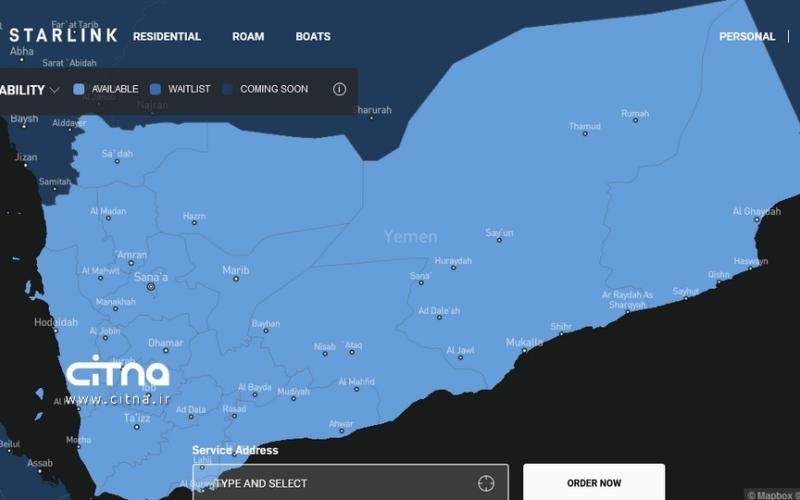Open the Mapbox attribution link
The height and width of the screenshot is (500, 800).
tap(772, 494)
